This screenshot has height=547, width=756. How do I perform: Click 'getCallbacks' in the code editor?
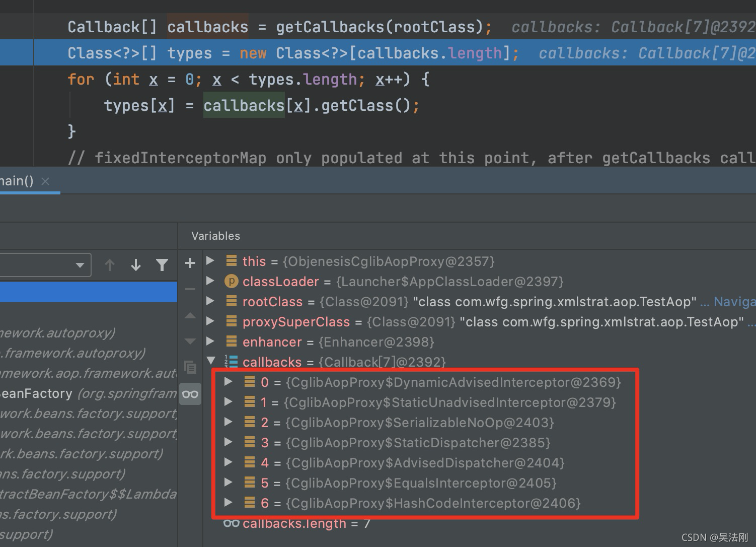(329, 27)
